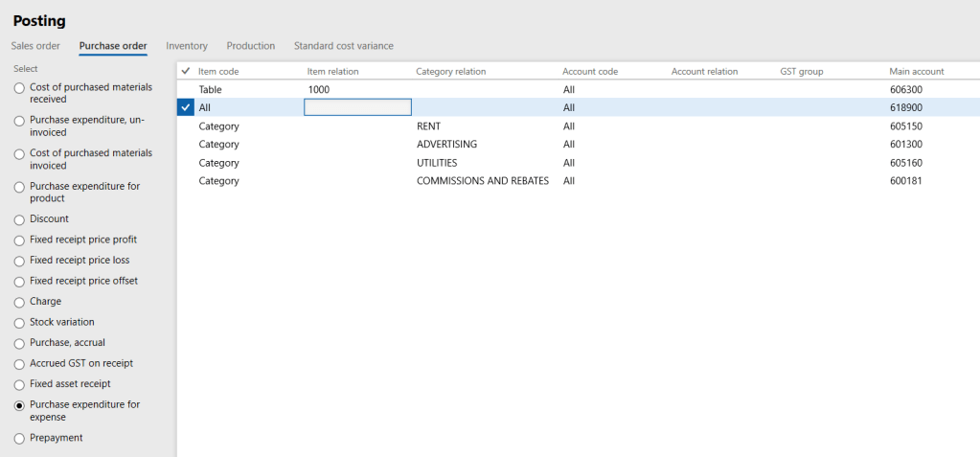Viewport: 980px width, 457px height.
Task: Select the COMMISSIONS AND REBATES row
Action: tap(482, 180)
